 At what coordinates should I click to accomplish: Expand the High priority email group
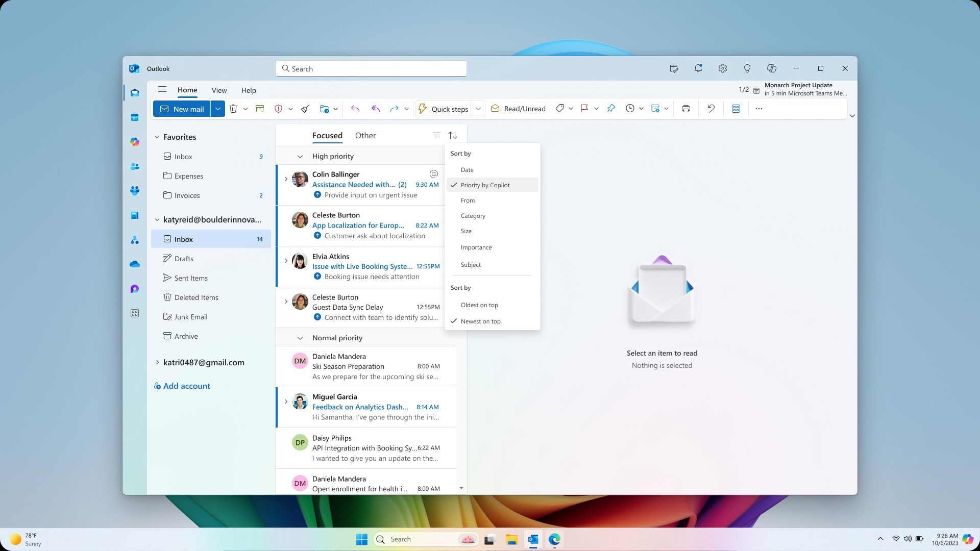pyautogui.click(x=299, y=156)
